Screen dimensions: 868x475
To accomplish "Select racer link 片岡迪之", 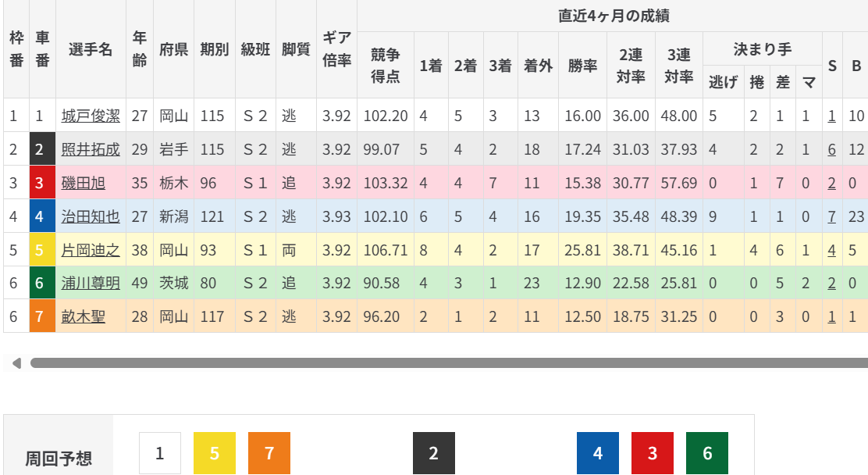I will [91, 250].
